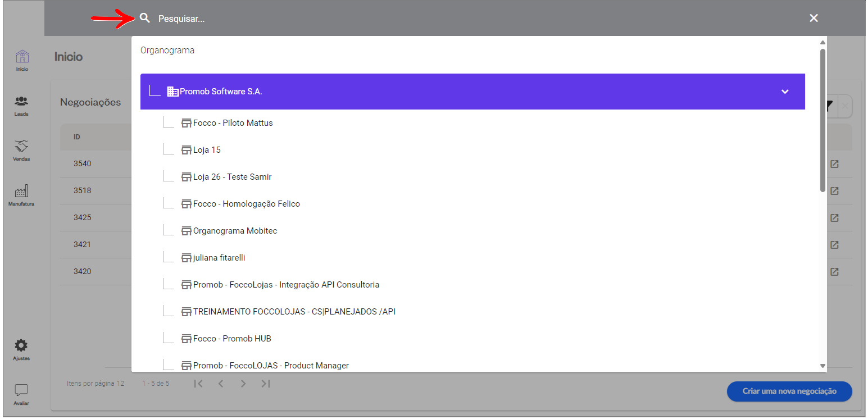Select Focco - Promob HUB

232,339
